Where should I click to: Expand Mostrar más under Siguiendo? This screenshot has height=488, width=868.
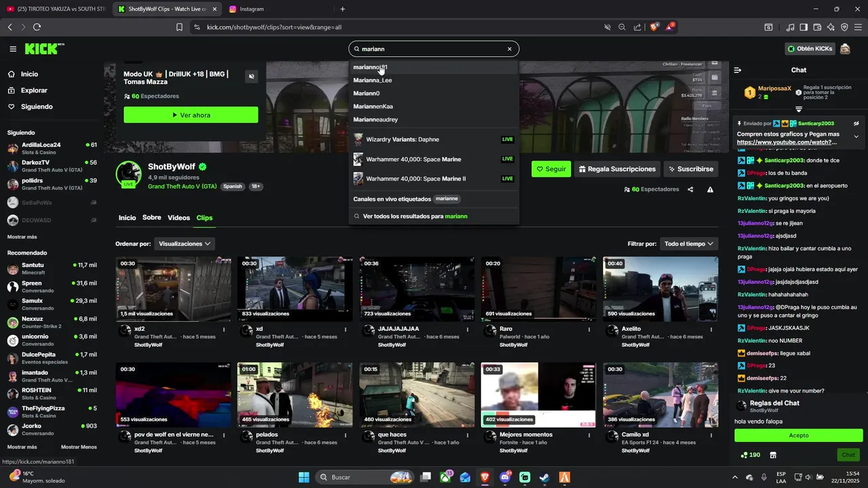22,237
